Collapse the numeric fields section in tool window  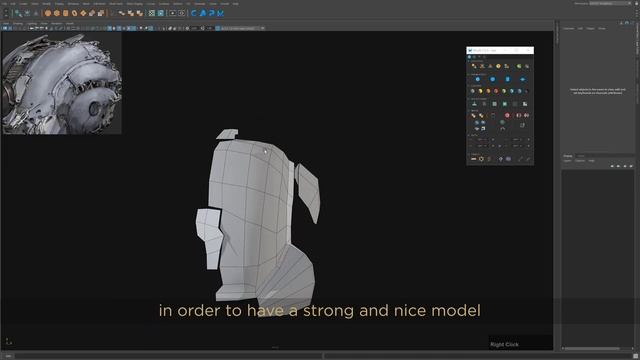click(x=469, y=135)
